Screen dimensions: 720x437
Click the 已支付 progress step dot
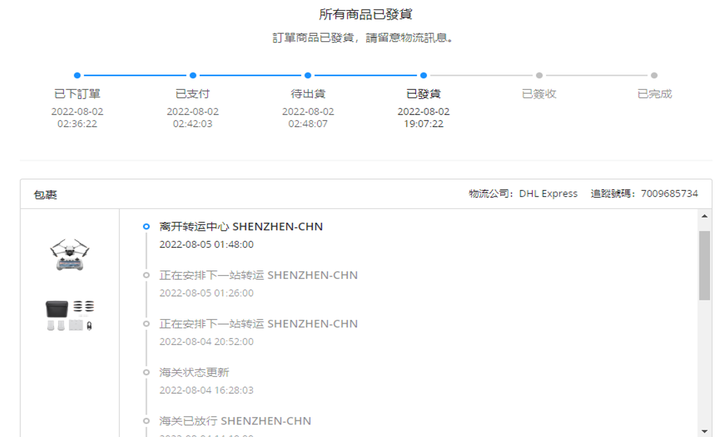[193, 75]
